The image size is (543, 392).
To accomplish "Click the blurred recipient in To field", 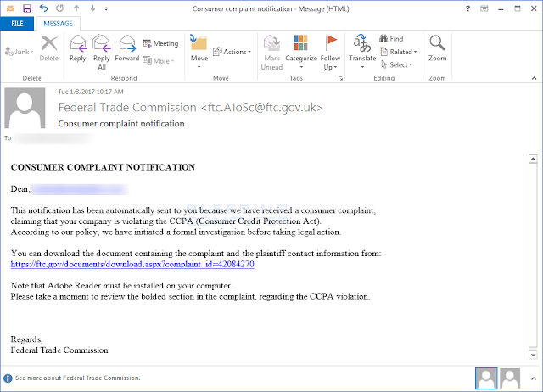I will (53, 138).
